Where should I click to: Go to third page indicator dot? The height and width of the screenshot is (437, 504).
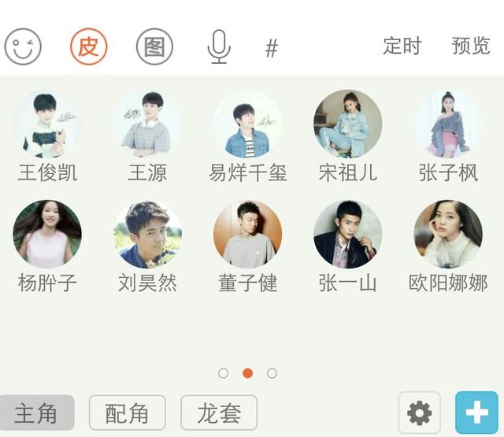pyautogui.click(x=272, y=373)
